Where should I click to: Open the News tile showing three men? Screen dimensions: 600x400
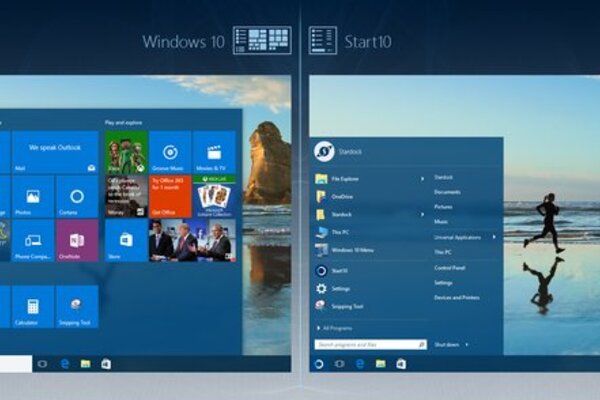point(192,241)
